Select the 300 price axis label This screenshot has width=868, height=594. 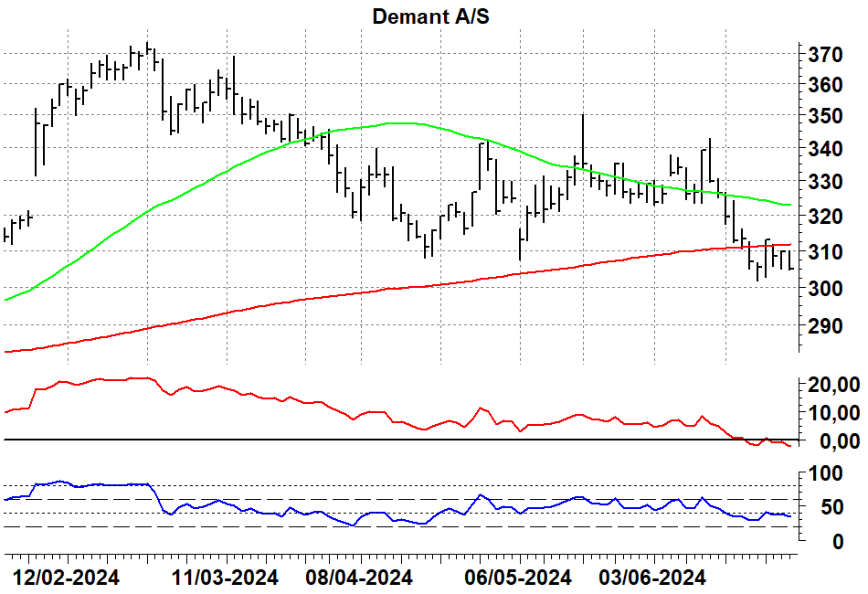pos(825,289)
